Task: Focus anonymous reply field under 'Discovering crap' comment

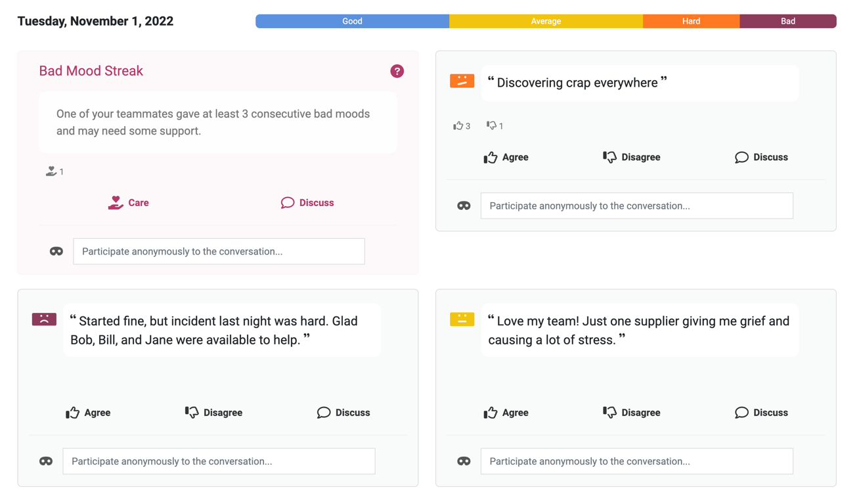Action: click(636, 206)
